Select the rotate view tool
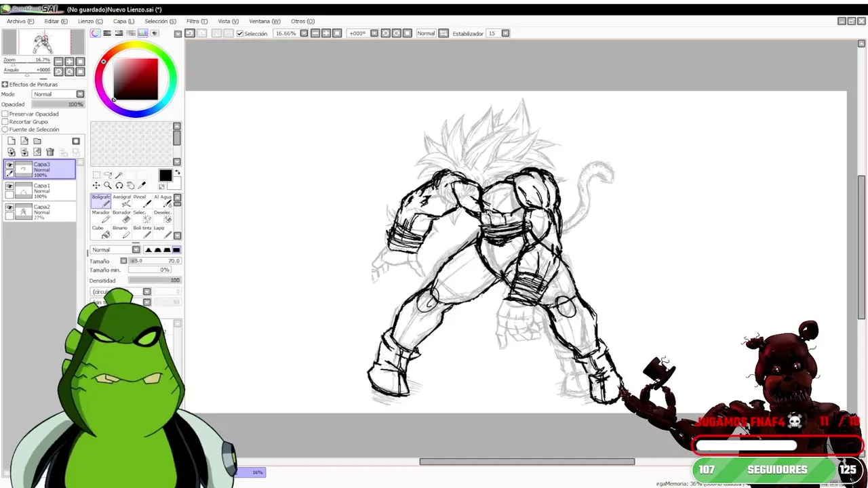 click(119, 186)
